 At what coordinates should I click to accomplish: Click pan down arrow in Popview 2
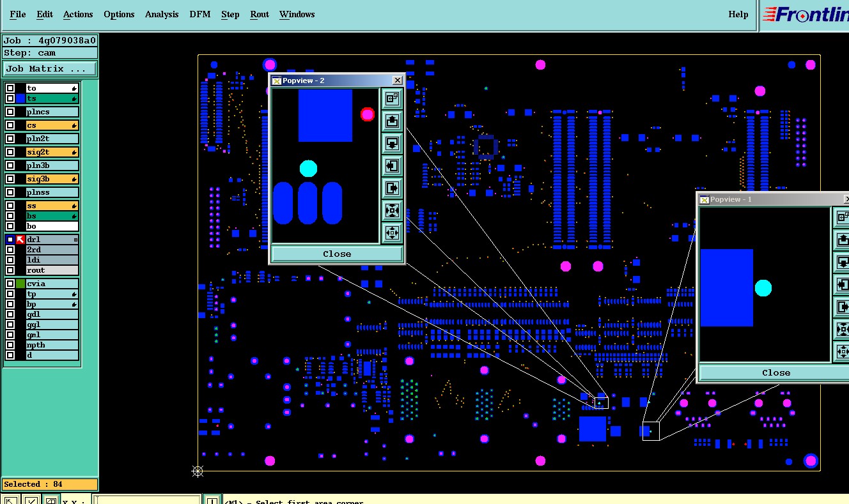(x=393, y=143)
